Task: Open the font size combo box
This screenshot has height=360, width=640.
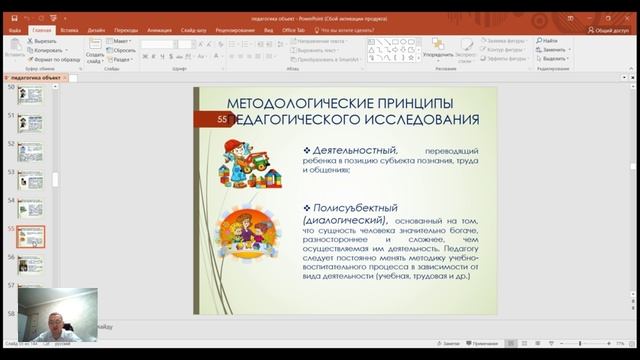Action: 187,44
